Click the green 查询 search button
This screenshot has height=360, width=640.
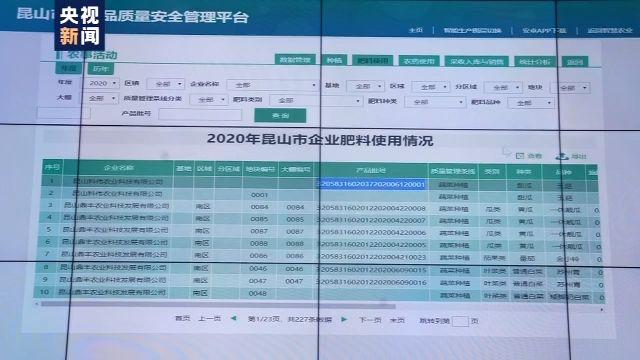[x=280, y=116]
